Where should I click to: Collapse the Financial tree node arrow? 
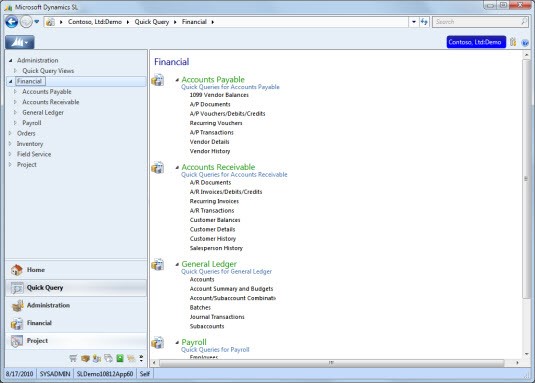(11, 81)
